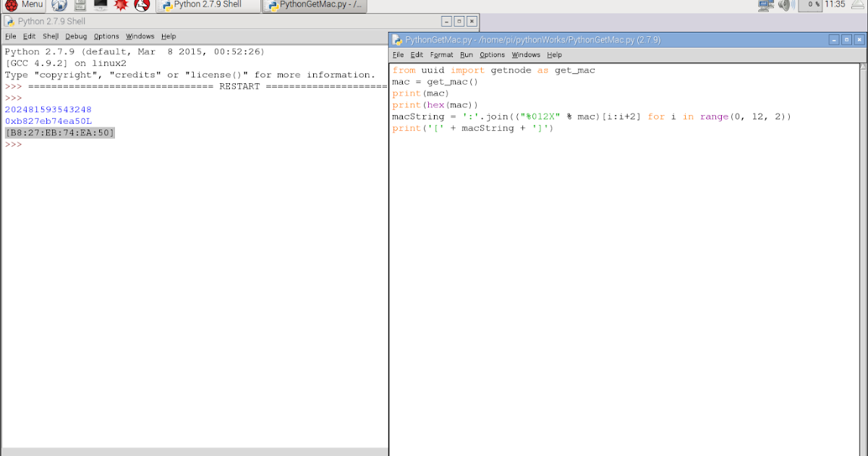The height and width of the screenshot is (456, 868).
Task: Minimize the PythonGetMac.py editor window
Action: (834, 40)
